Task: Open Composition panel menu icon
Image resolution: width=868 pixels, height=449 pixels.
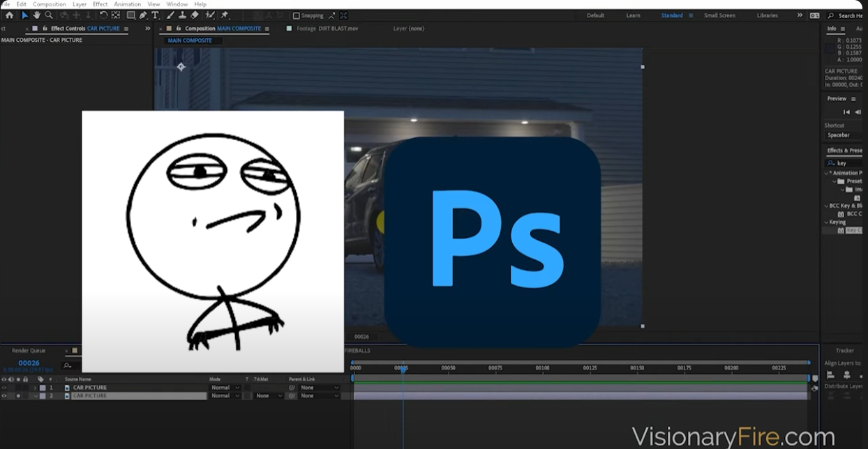Action: (267, 29)
